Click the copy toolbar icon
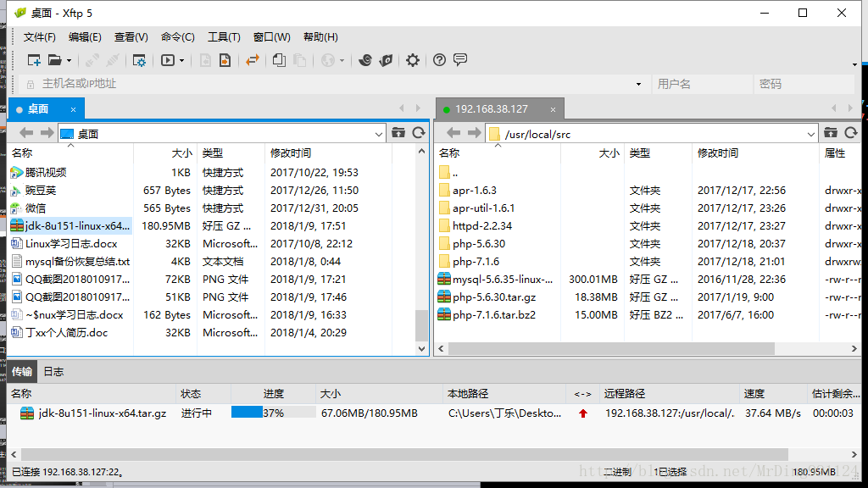This screenshot has width=868, height=488. tap(279, 60)
